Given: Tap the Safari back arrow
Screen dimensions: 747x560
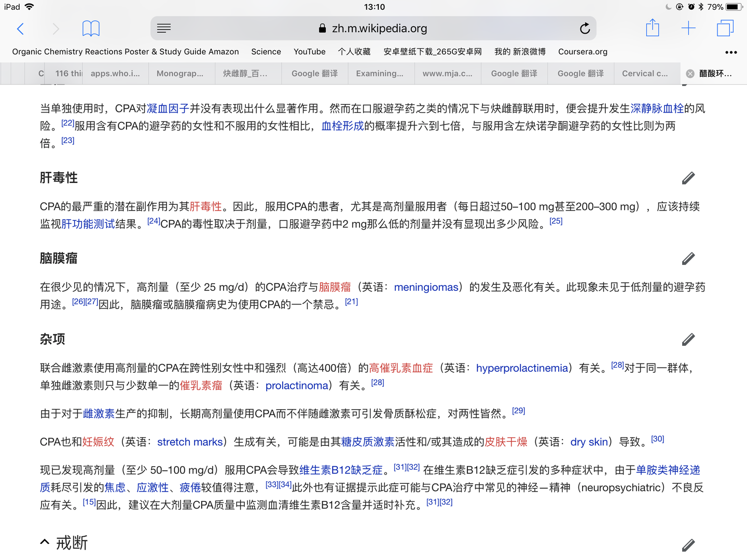Looking at the screenshot, I should point(21,29).
